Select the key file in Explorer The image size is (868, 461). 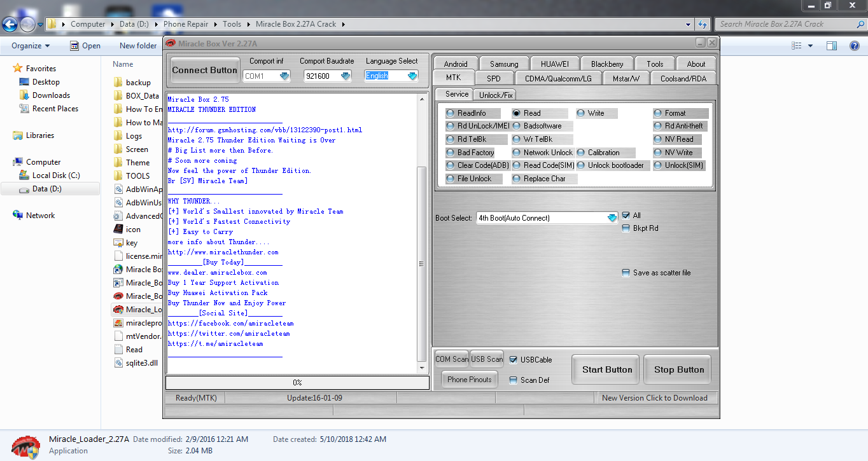click(125, 243)
